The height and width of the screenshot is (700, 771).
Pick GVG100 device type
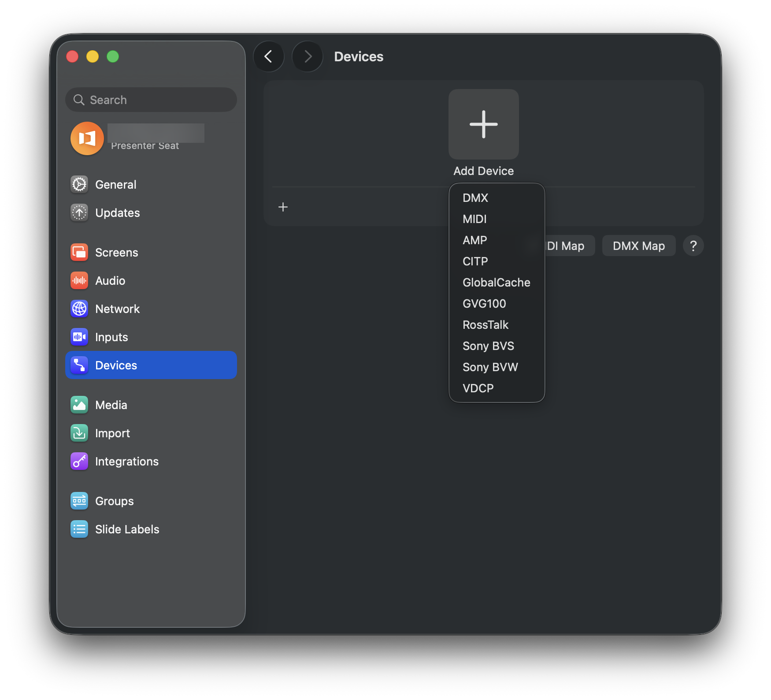pyautogui.click(x=497, y=304)
